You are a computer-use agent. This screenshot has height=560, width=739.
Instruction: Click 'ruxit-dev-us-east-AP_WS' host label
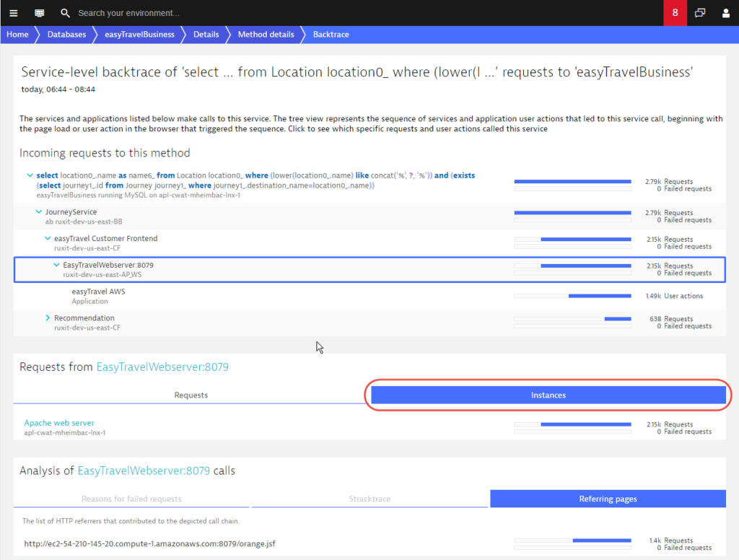[x=102, y=274]
